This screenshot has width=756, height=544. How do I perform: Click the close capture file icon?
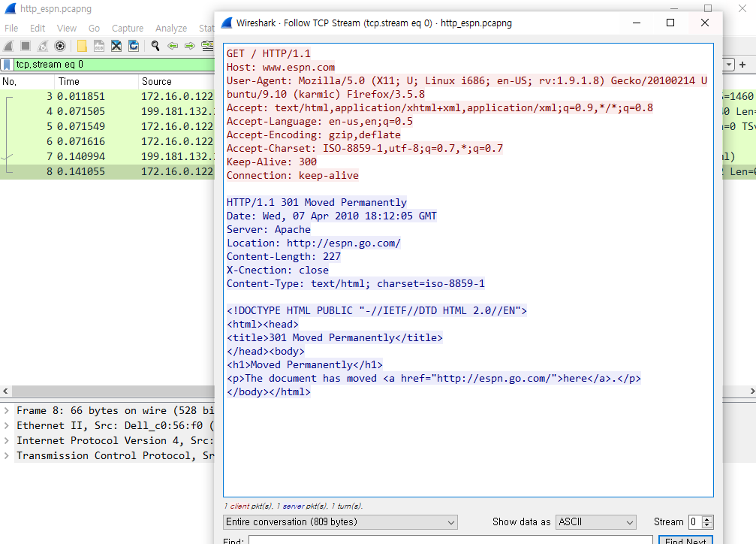pyautogui.click(x=116, y=46)
